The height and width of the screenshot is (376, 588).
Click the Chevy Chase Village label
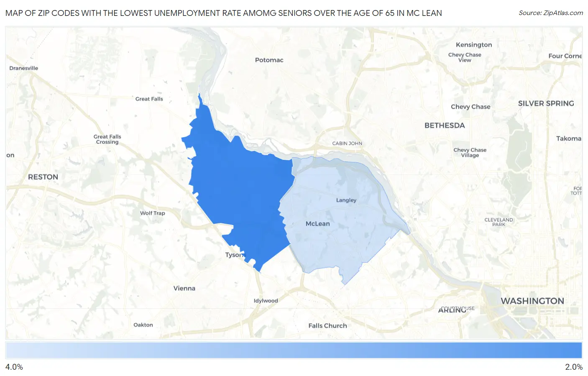(x=470, y=153)
